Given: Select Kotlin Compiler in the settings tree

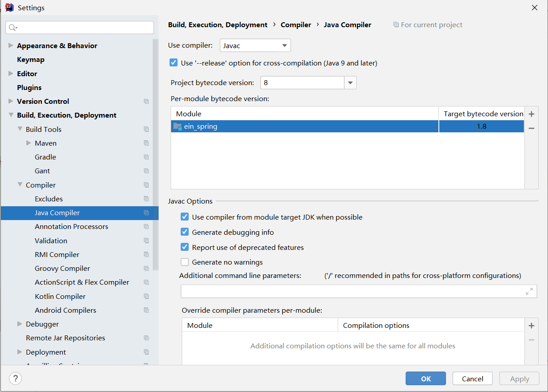Looking at the screenshot, I should click(x=60, y=296).
